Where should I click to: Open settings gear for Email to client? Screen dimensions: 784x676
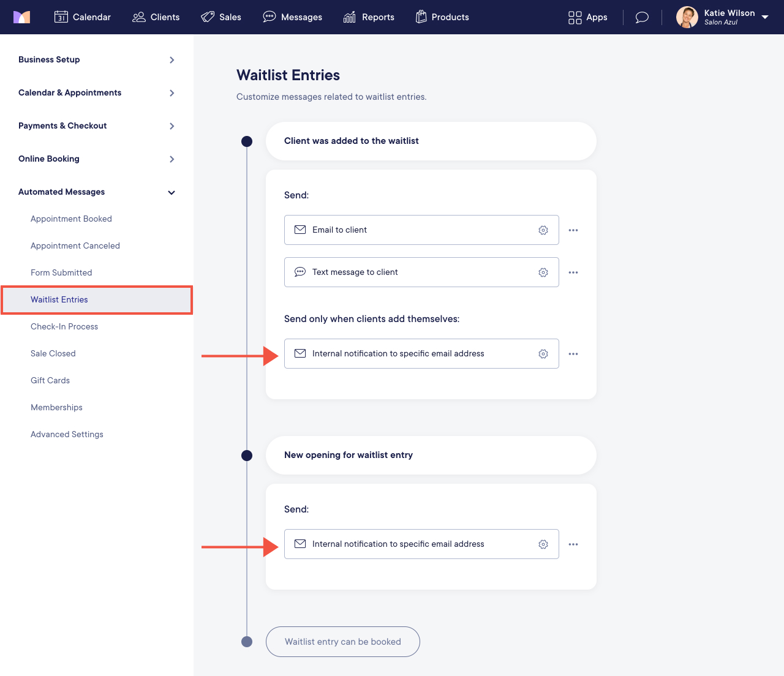pos(543,230)
